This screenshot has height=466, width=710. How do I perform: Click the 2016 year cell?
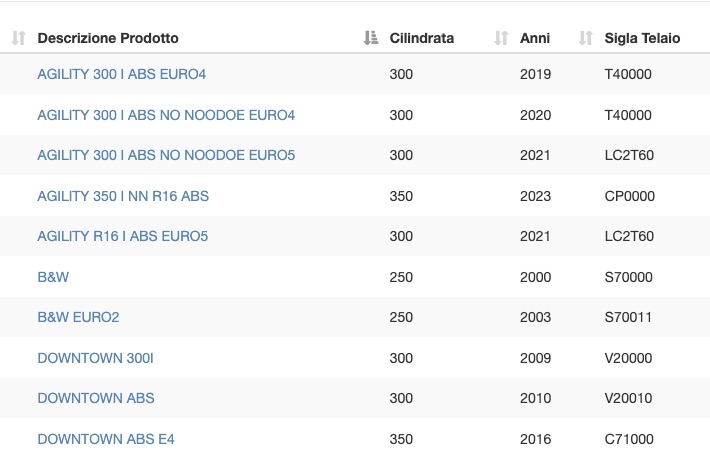coord(535,439)
